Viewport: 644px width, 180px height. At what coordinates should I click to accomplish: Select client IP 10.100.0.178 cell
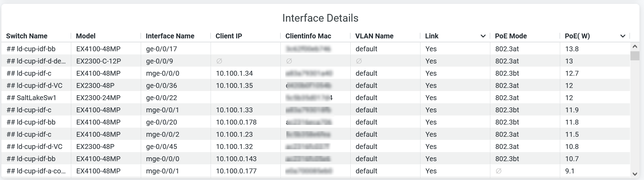pyautogui.click(x=236, y=122)
